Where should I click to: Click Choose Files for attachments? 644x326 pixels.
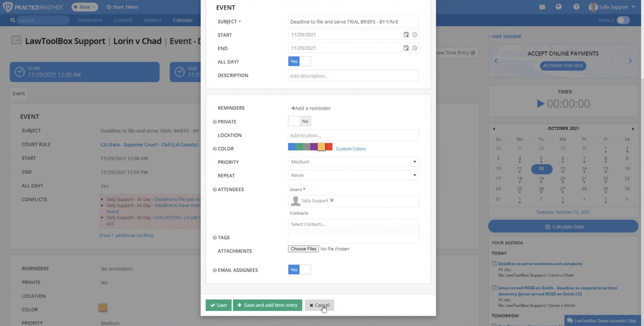click(x=303, y=249)
